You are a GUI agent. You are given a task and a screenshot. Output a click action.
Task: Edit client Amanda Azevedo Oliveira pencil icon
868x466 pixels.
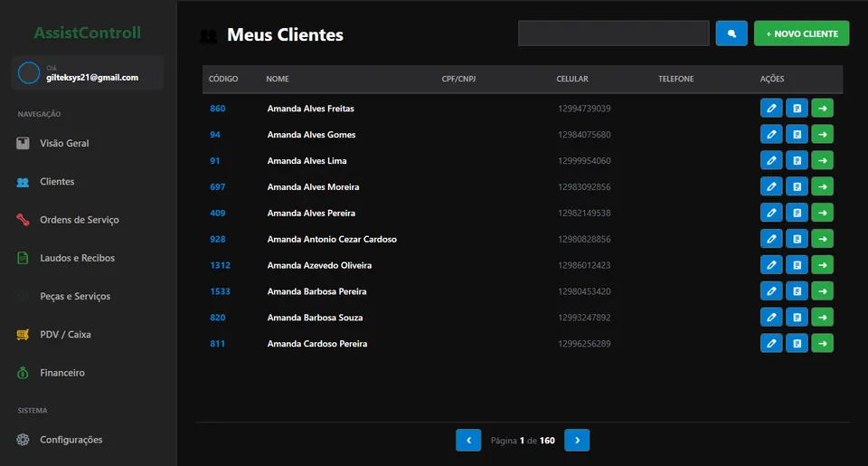pyautogui.click(x=771, y=265)
